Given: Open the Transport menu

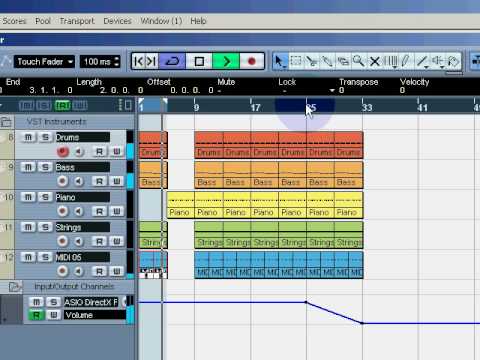Looking at the screenshot, I should pyautogui.click(x=77, y=21).
